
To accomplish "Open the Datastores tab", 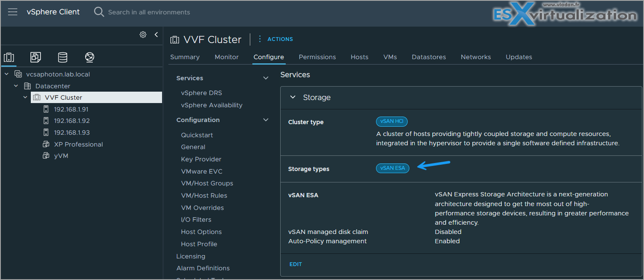I will pyautogui.click(x=429, y=57).
